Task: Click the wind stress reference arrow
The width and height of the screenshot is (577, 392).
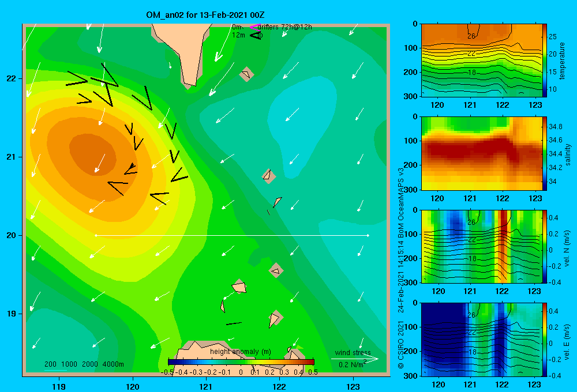Action: (x=355, y=359)
